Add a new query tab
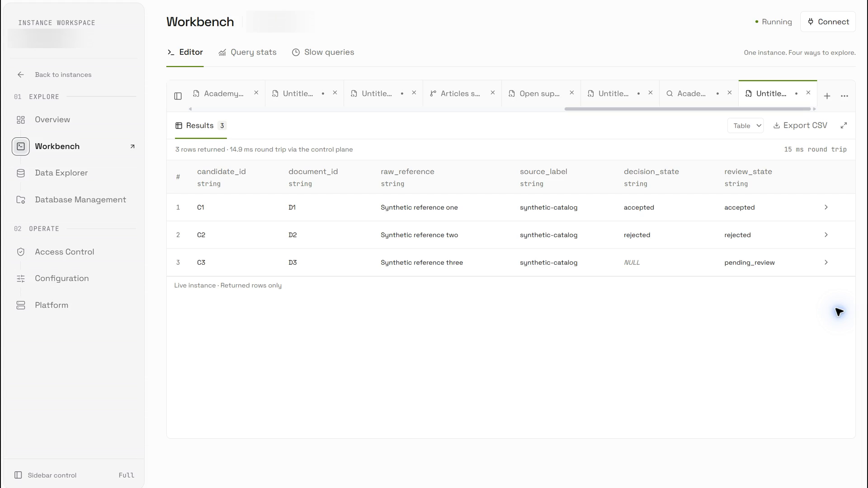The image size is (868, 488). tap(827, 96)
